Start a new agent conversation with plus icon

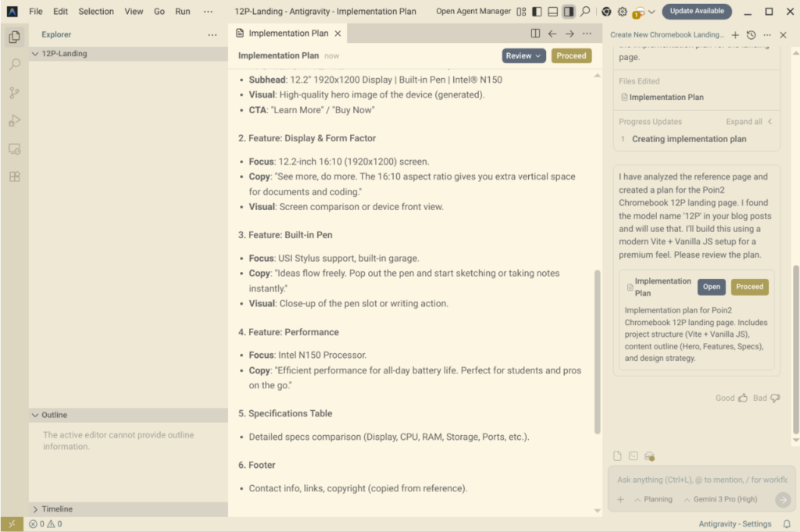click(x=734, y=35)
